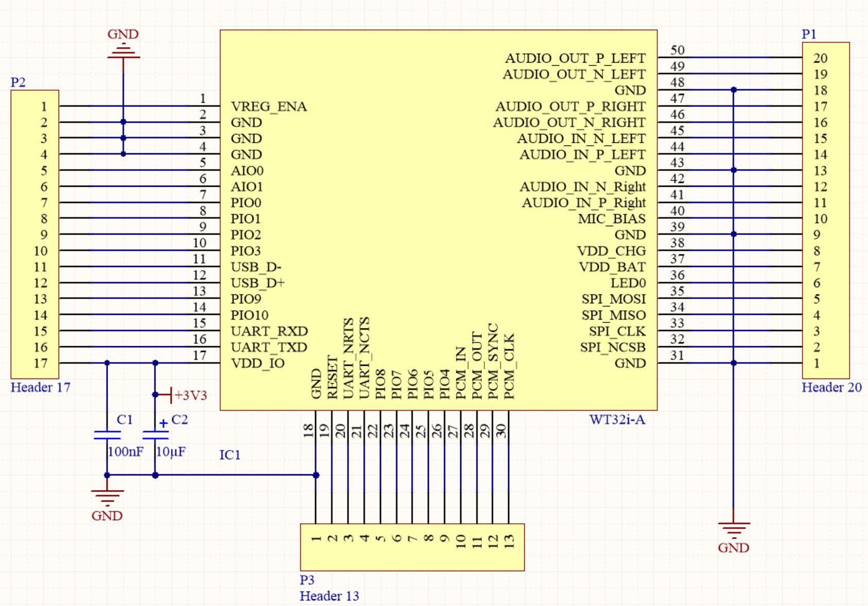Click the AIO1 pin label
The height and width of the screenshot is (606, 868).
(x=247, y=187)
